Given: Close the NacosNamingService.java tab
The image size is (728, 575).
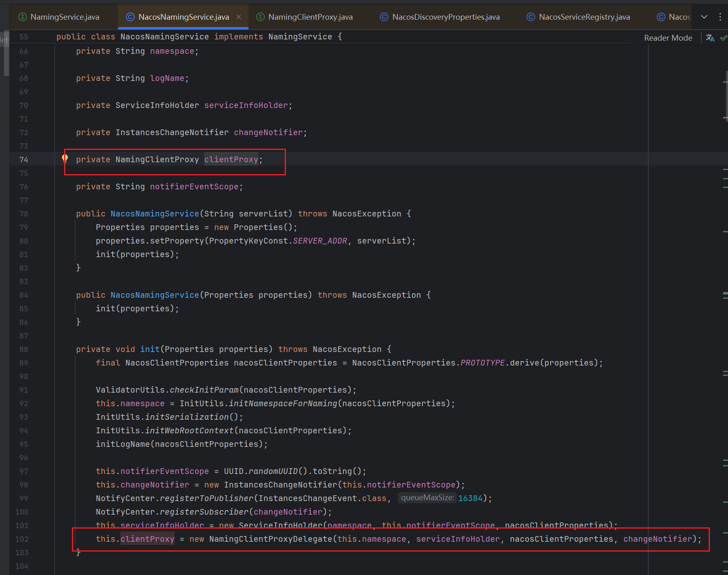Looking at the screenshot, I should (x=239, y=17).
